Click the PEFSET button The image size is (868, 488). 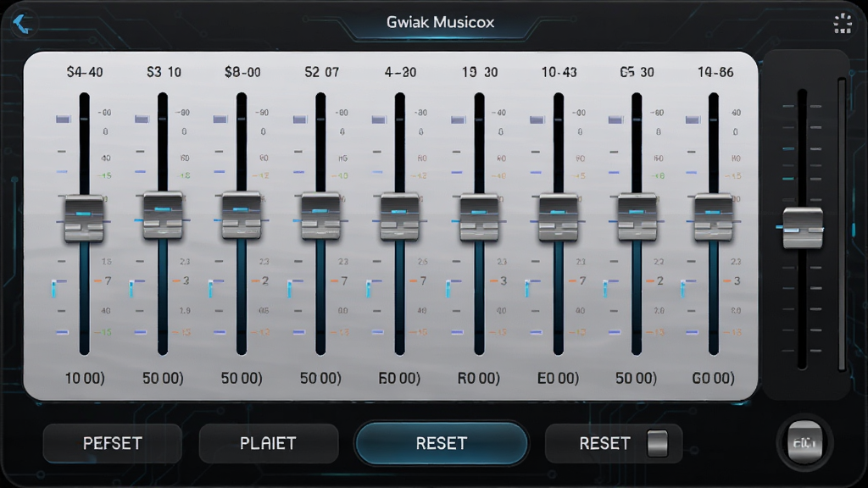tap(113, 443)
